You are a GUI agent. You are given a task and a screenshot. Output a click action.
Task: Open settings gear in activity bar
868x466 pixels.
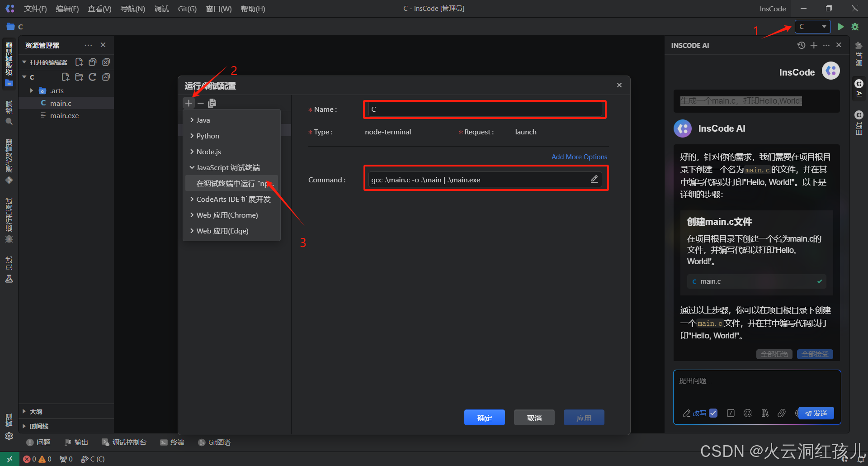(9, 436)
